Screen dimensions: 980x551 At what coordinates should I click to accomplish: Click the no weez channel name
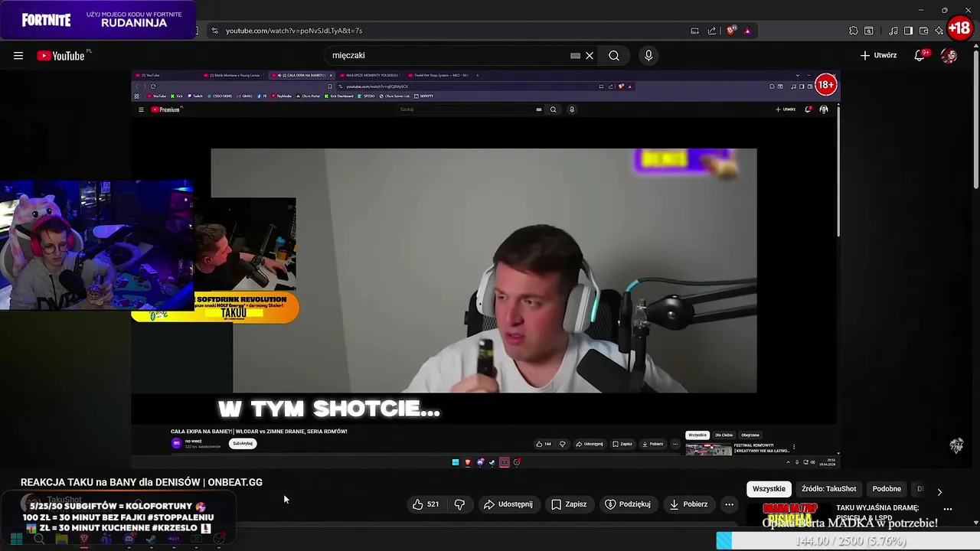click(x=193, y=441)
